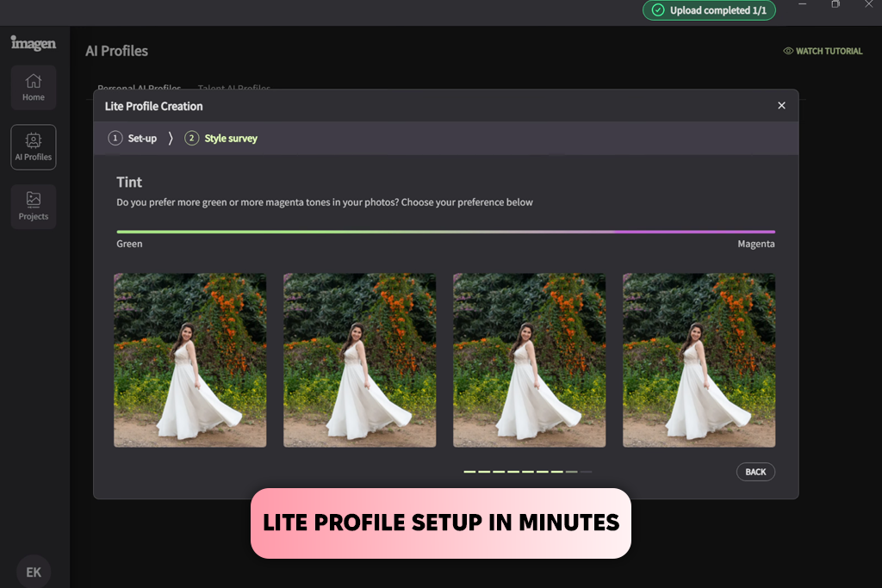Open Projects in sidebar
The height and width of the screenshot is (588, 882).
tap(34, 207)
